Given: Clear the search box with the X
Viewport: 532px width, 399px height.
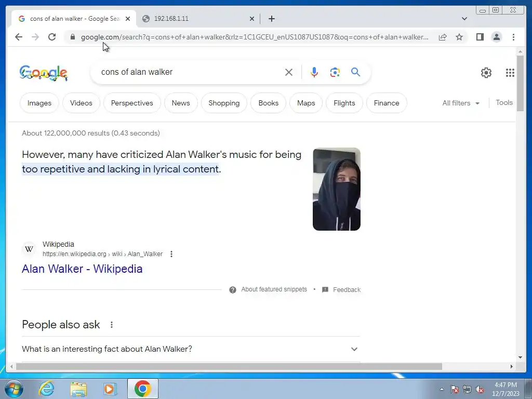Looking at the screenshot, I should point(289,72).
